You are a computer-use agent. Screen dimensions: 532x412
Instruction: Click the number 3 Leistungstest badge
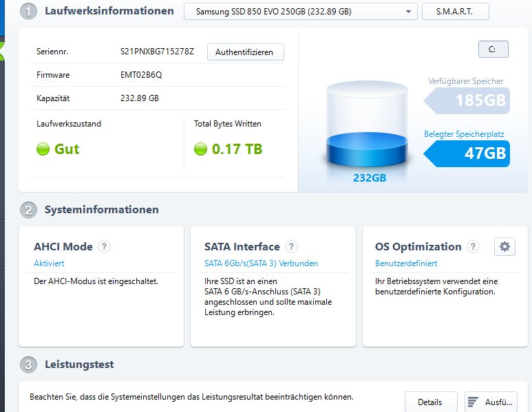point(28,365)
